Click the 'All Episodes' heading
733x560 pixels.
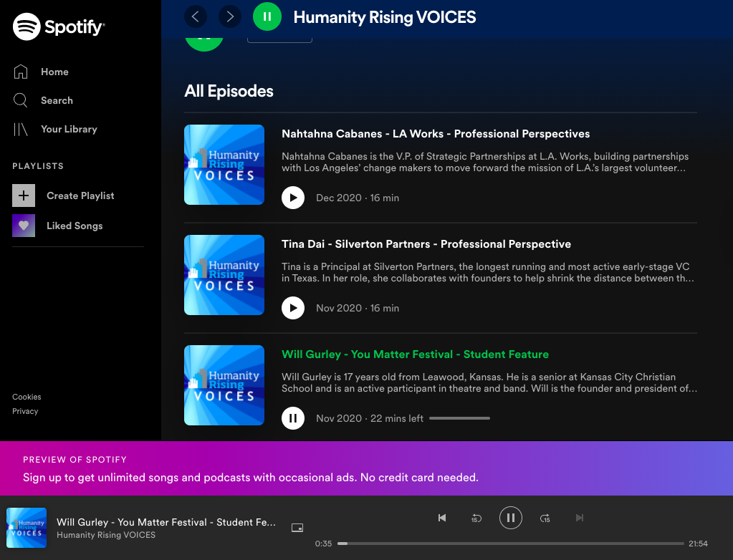point(229,91)
